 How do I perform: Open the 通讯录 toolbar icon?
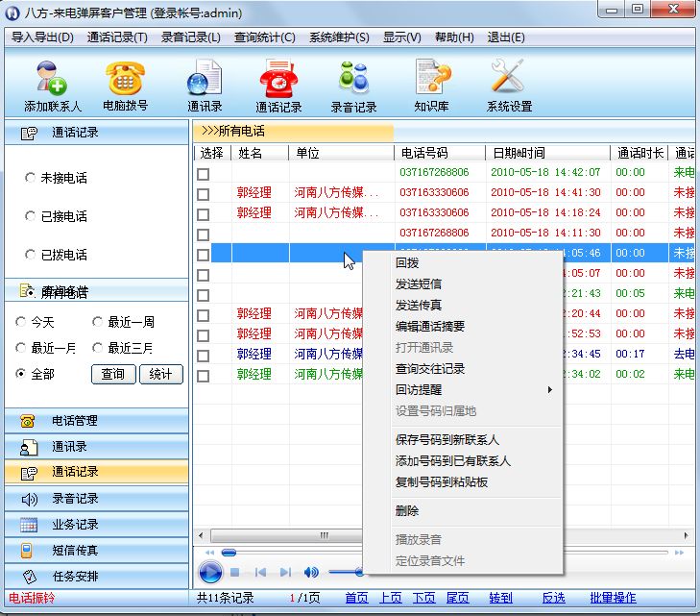(205, 84)
